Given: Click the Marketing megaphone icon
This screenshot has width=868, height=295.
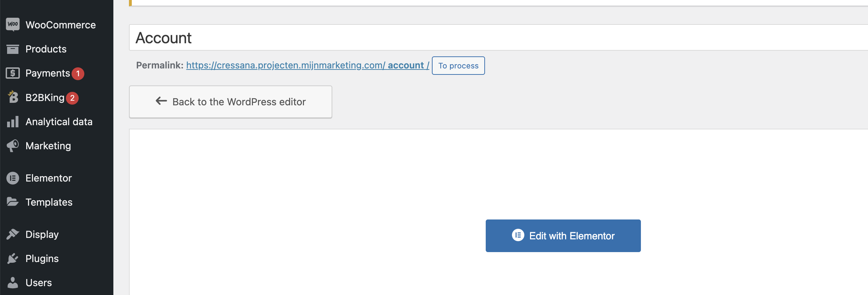Looking at the screenshot, I should 13,146.
